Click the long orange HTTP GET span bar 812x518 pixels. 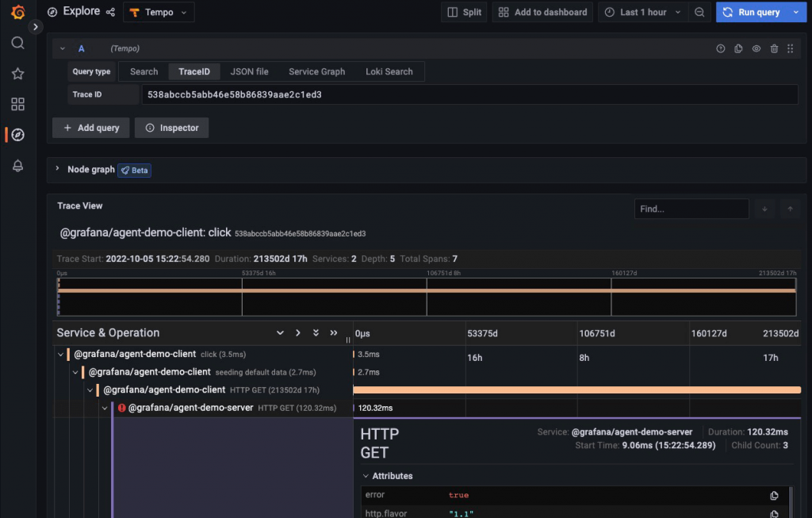(x=577, y=389)
